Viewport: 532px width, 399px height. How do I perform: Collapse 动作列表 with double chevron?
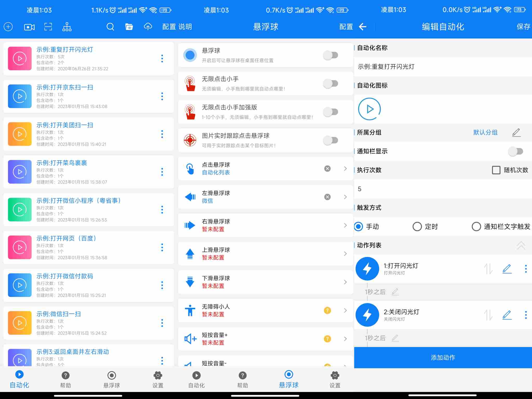tap(521, 245)
